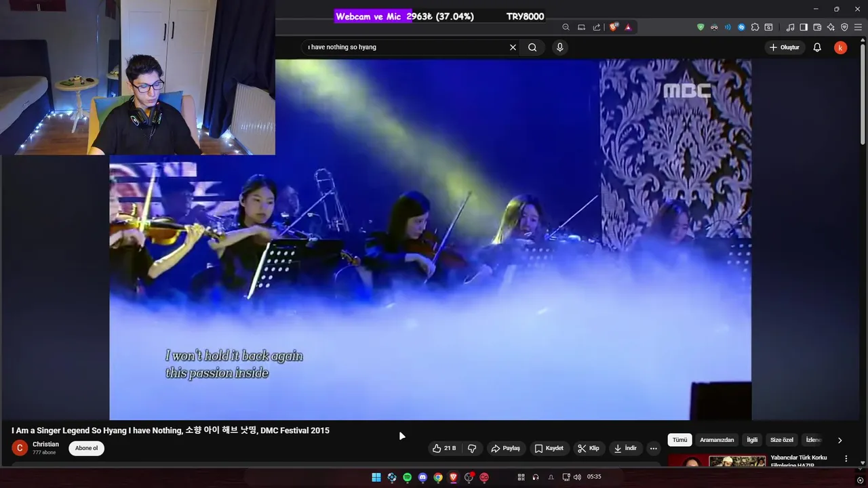Click the YouTube search magnifier button
868x488 pixels.
pyautogui.click(x=532, y=47)
